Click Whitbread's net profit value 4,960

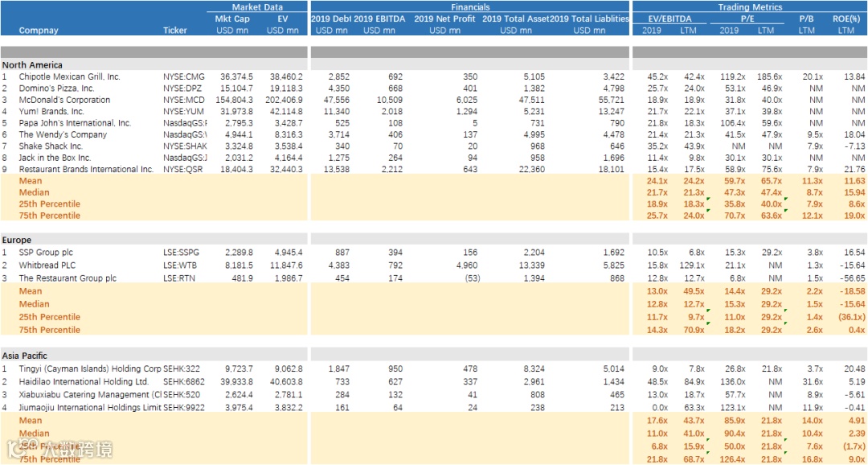point(467,265)
